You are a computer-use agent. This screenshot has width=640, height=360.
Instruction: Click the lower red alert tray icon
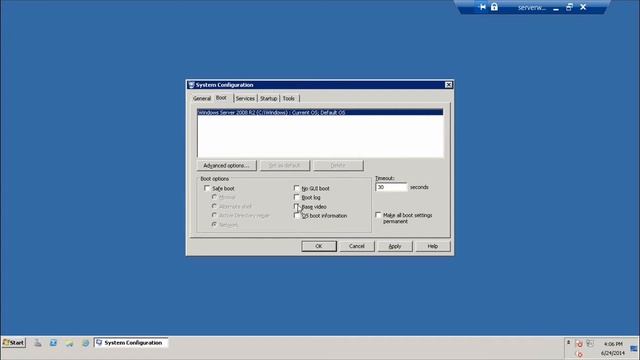[579, 354]
